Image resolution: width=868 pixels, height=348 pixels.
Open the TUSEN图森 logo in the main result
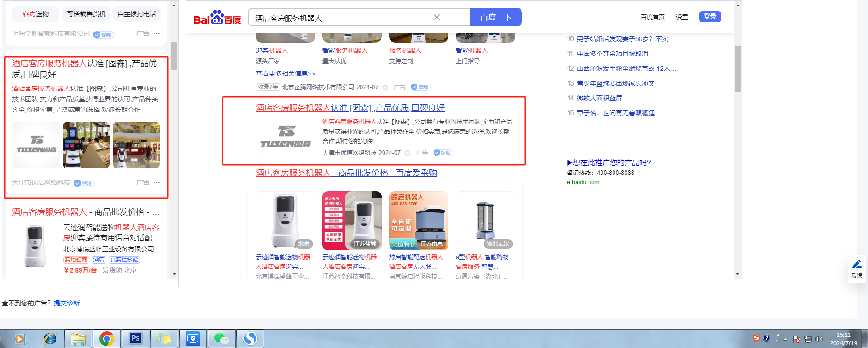pos(285,138)
